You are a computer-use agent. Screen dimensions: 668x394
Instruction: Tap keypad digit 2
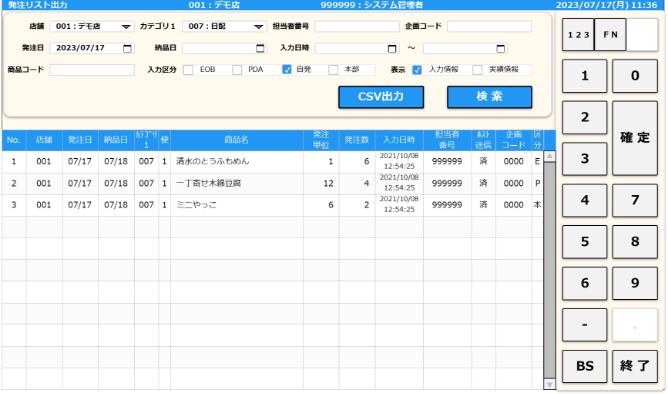[584, 117]
